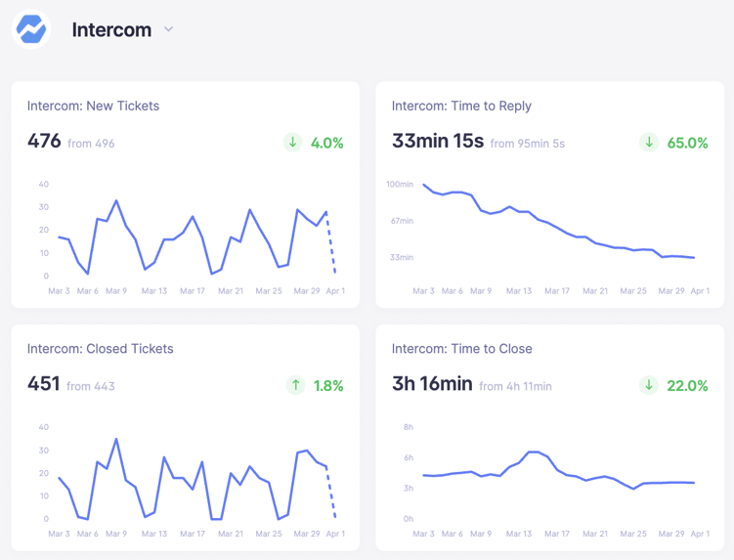Click the 451 Closed Tickets value
This screenshot has height=560, width=734.
point(44,384)
